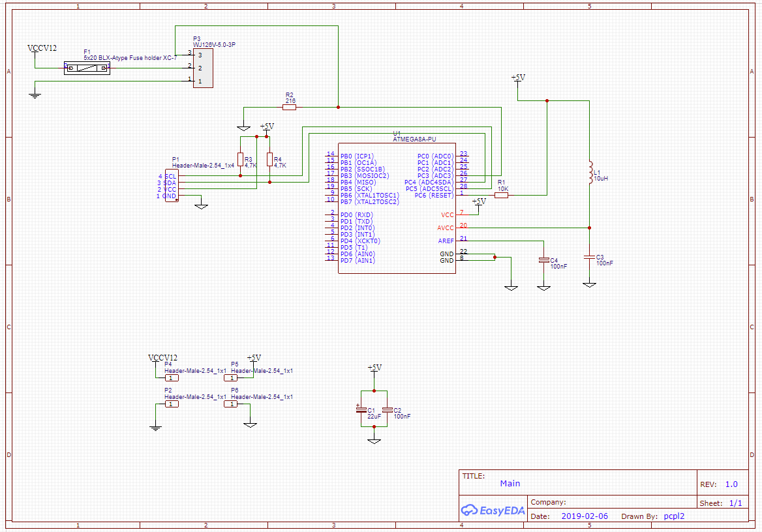
Task: Click the P4 header pin under VCCV12
Action: pos(171,377)
